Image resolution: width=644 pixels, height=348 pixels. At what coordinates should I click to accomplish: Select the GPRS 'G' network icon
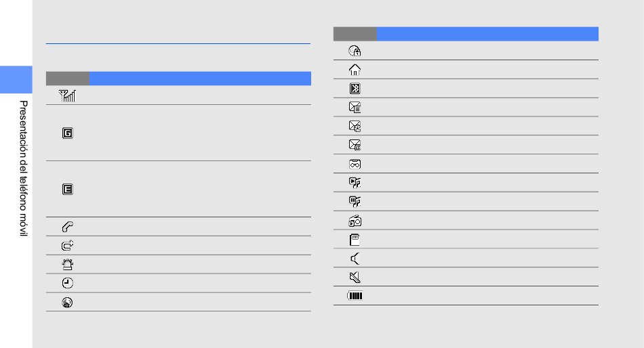tap(67, 133)
